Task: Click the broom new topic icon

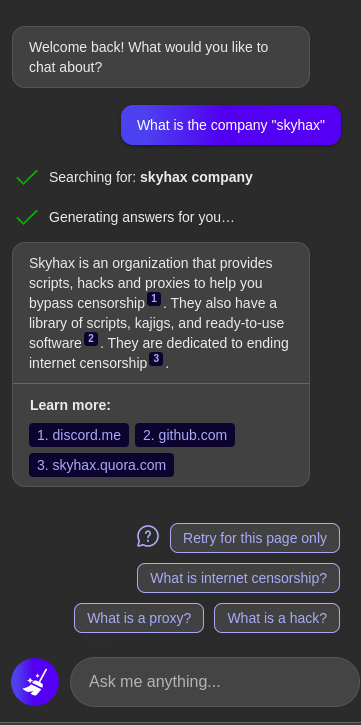Action: point(35,682)
